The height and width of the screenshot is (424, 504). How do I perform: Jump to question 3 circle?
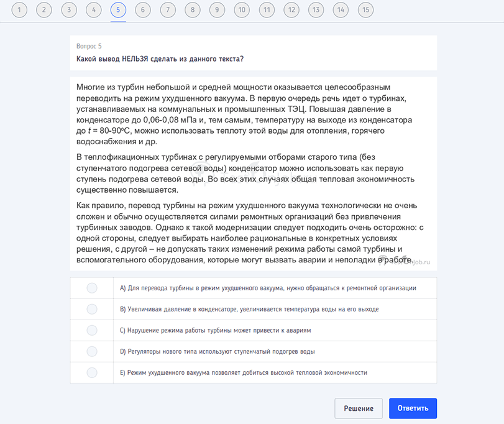pos(69,10)
